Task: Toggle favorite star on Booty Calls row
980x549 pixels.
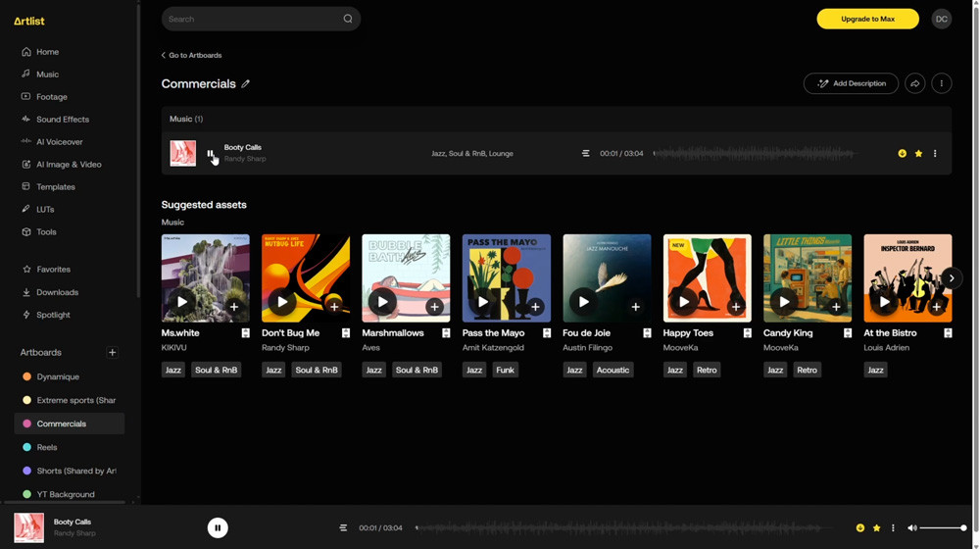Action: point(919,153)
